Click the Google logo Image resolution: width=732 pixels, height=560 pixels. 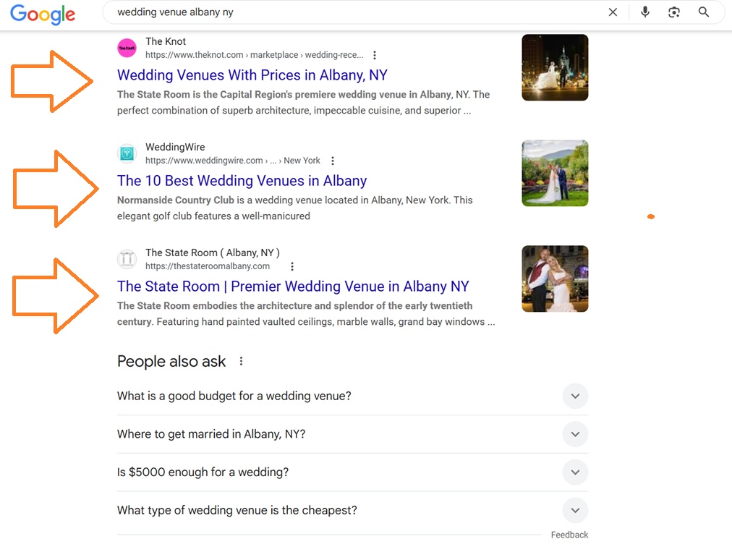[x=43, y=14]
